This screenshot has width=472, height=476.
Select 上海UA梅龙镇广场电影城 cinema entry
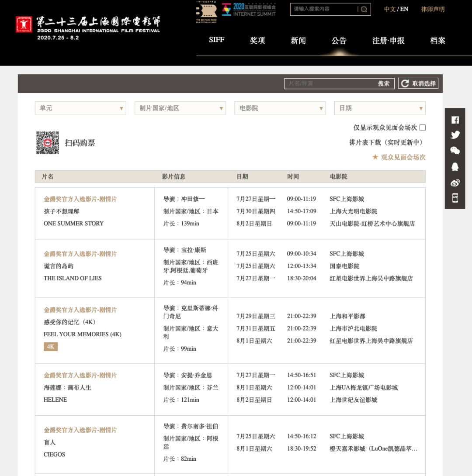pyautogui.click(x=364, y=388)
